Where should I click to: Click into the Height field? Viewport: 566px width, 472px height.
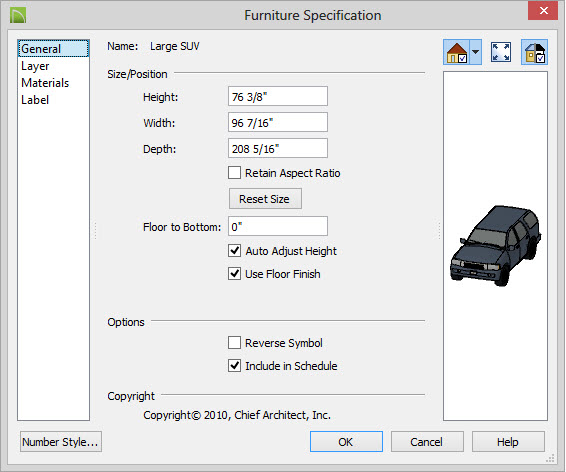[x=278, y=96]
